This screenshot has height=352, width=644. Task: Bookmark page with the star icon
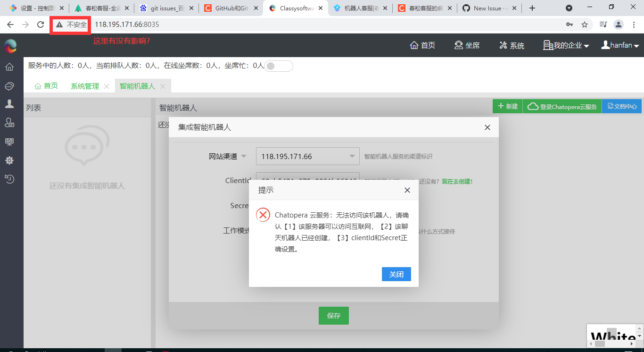point(585,25)
